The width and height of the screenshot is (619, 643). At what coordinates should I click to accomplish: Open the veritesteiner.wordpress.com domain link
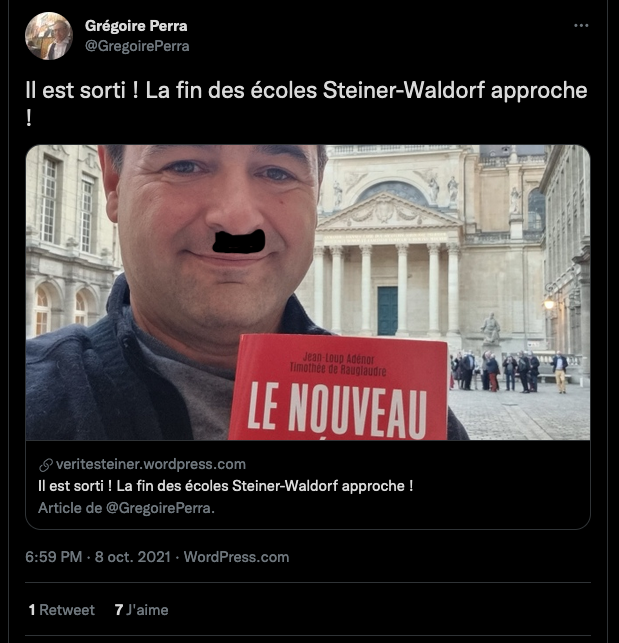click(x=151, y=464)
